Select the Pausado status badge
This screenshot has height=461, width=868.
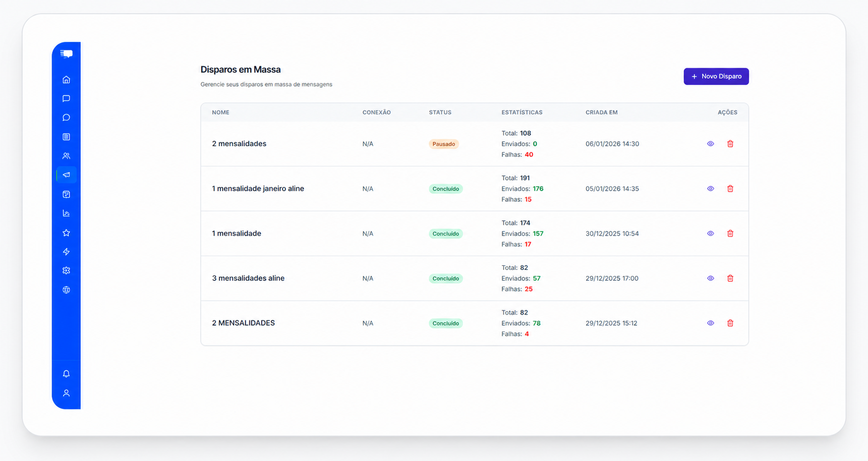pyautogui.click(x=444, y=144)
